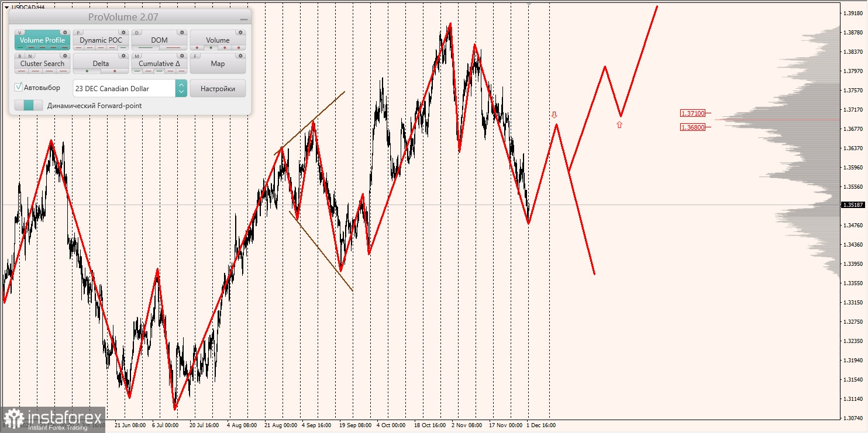Image resolution: width=868 pixels, height=433 pixels.
Task: Minimize the ProVolume 2.07 panel
Action: pyautogui.click(x=244, y=19)
